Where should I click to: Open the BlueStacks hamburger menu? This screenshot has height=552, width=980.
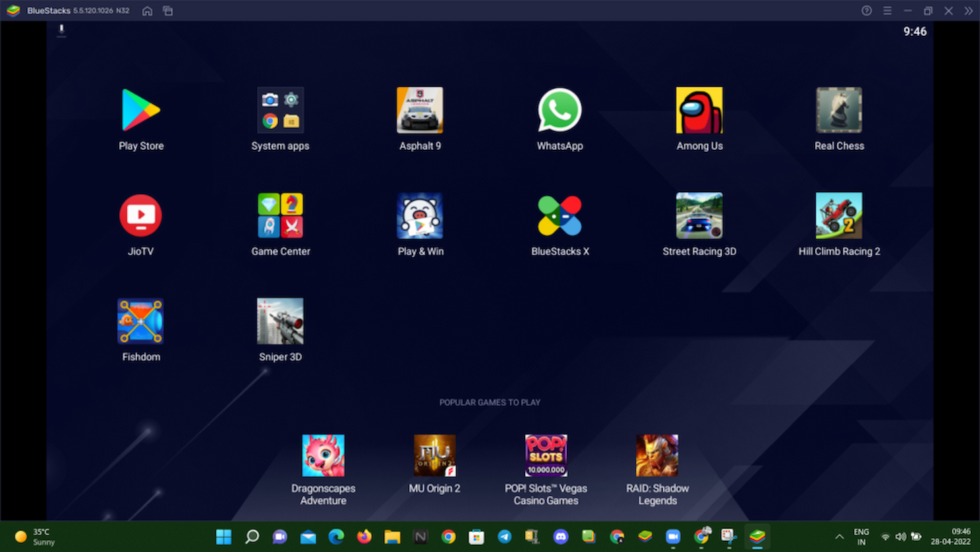point(887,11)
